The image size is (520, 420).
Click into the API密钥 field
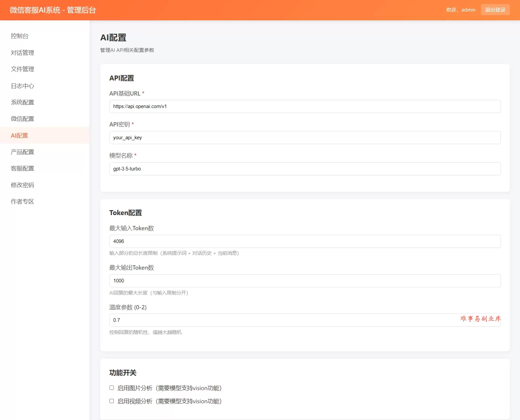(x=305, y=138)
